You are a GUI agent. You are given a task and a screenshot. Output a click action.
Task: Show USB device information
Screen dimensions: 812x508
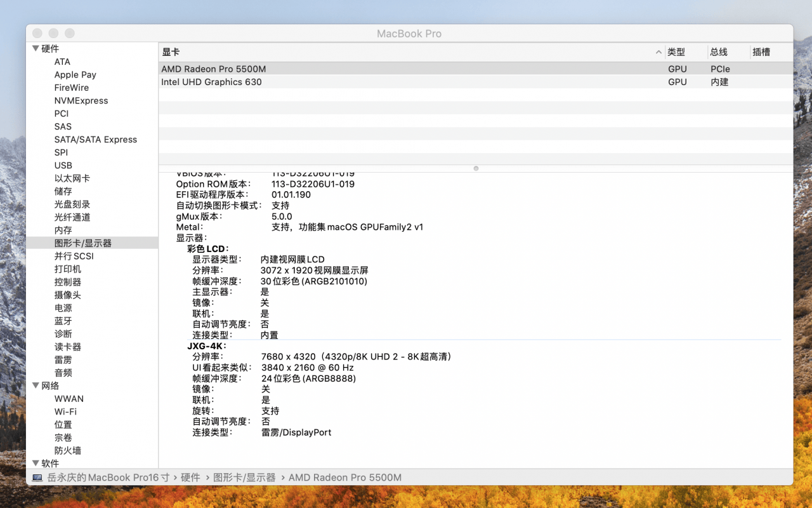pyautogui.click(x=63, y=165)
